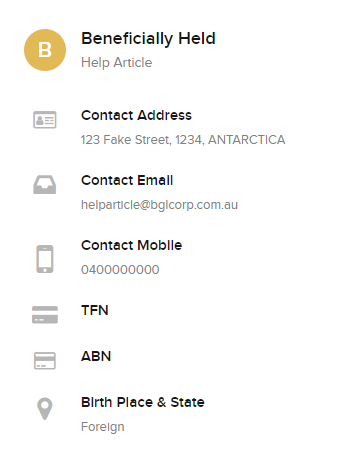
Task: Click the 0400000000 mobile number
Action: click(x=120, y=270)
